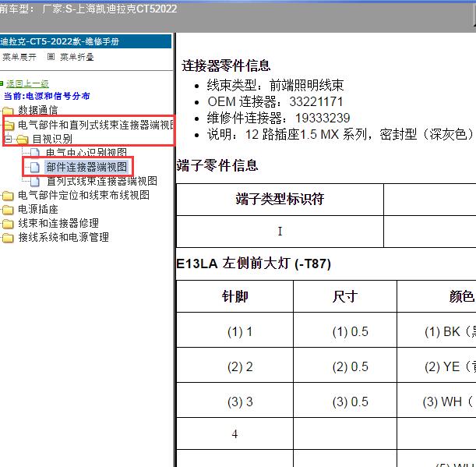Open the 电气中心识别视图 document
476x467 pixels.
[86, 152]
